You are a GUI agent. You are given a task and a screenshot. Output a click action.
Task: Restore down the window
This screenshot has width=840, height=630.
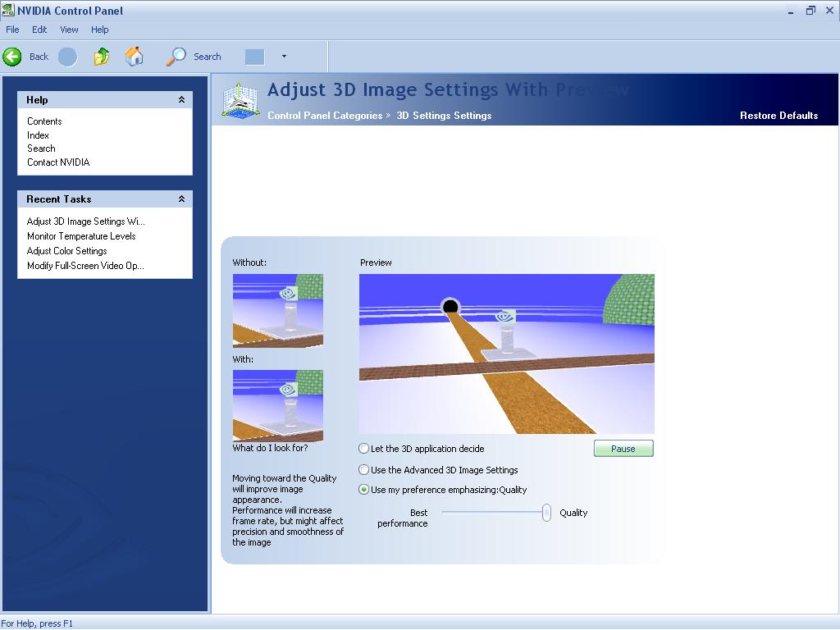click(x=810, y=10)
